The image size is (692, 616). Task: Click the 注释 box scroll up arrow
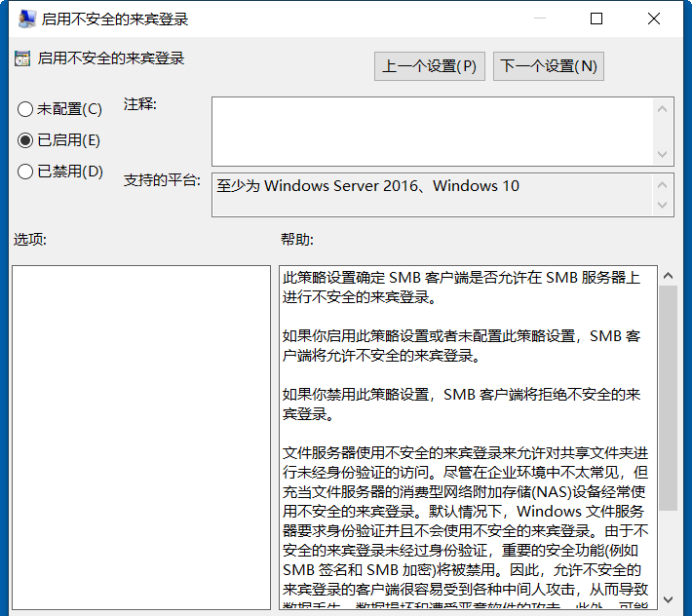click(x=664, y=108)
